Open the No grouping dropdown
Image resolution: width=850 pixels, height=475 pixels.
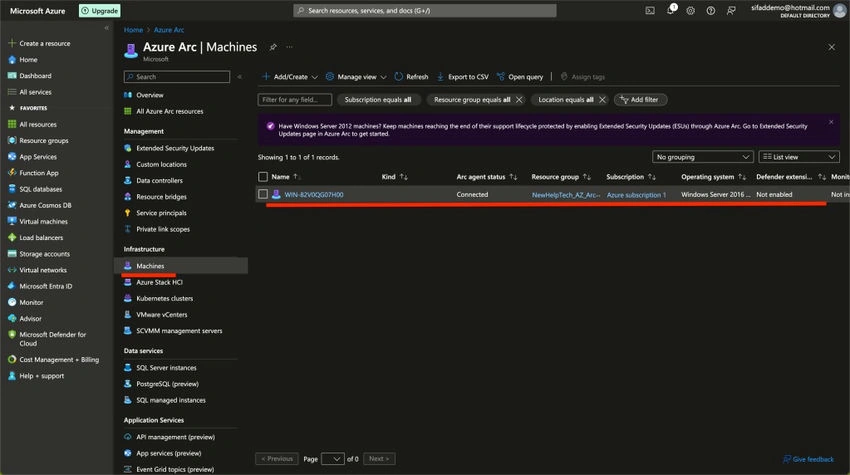(703, 157)
